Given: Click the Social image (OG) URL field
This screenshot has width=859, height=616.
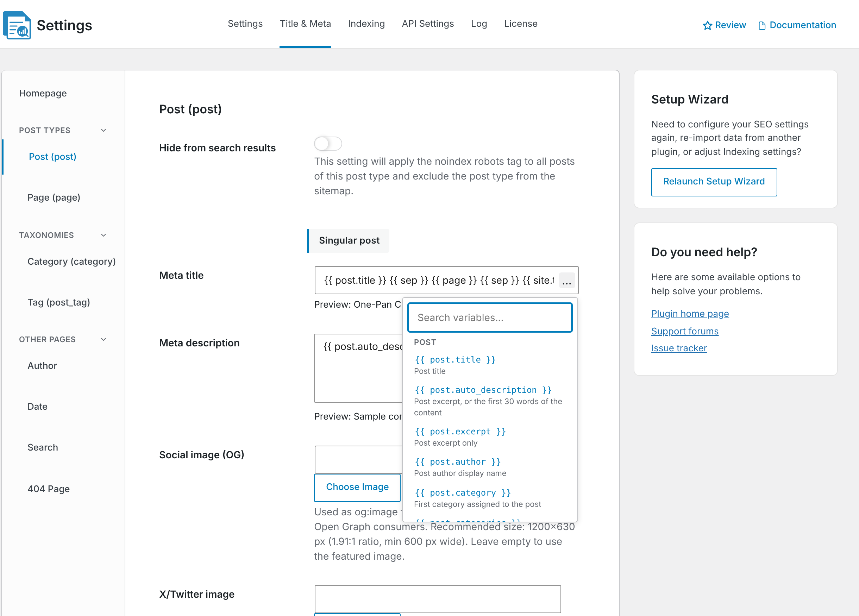Looking at the screenshot, I should (x=358, y=460).
